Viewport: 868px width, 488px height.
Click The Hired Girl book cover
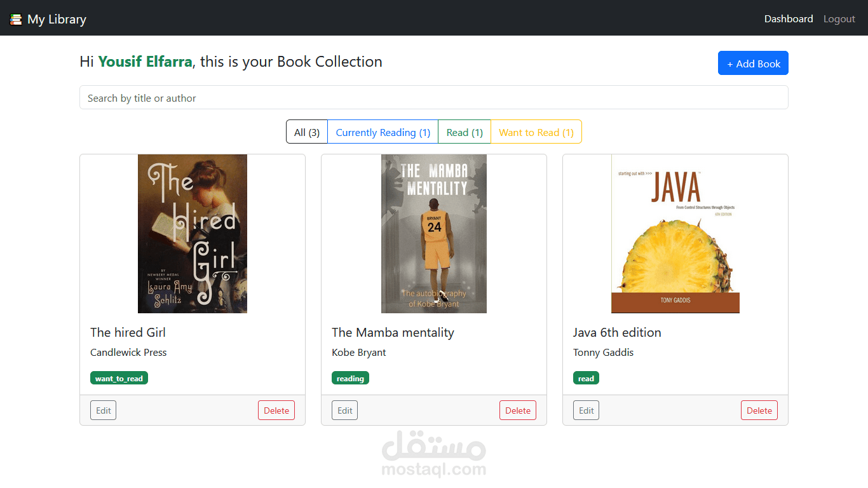193,234
